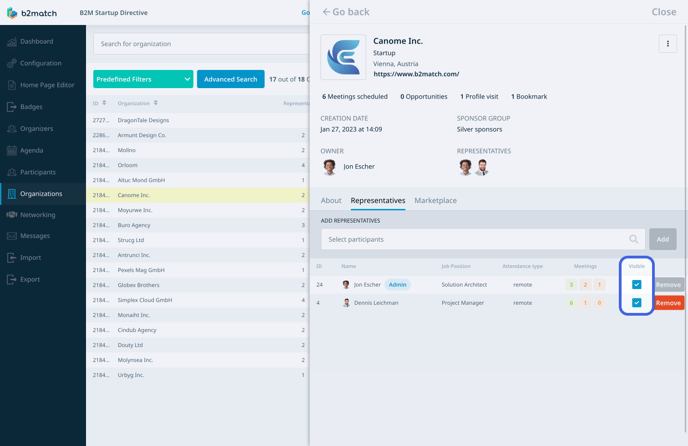The image size is (688, 446).
Task: Click the first avatar under REPRESENTATIVES
Action: (x=465, y=167)
